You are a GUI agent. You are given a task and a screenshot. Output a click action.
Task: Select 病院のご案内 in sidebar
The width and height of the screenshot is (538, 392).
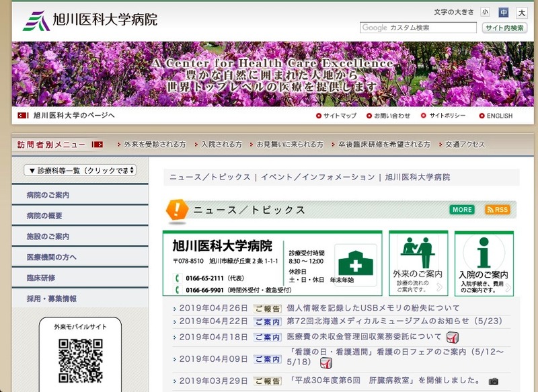48,195
